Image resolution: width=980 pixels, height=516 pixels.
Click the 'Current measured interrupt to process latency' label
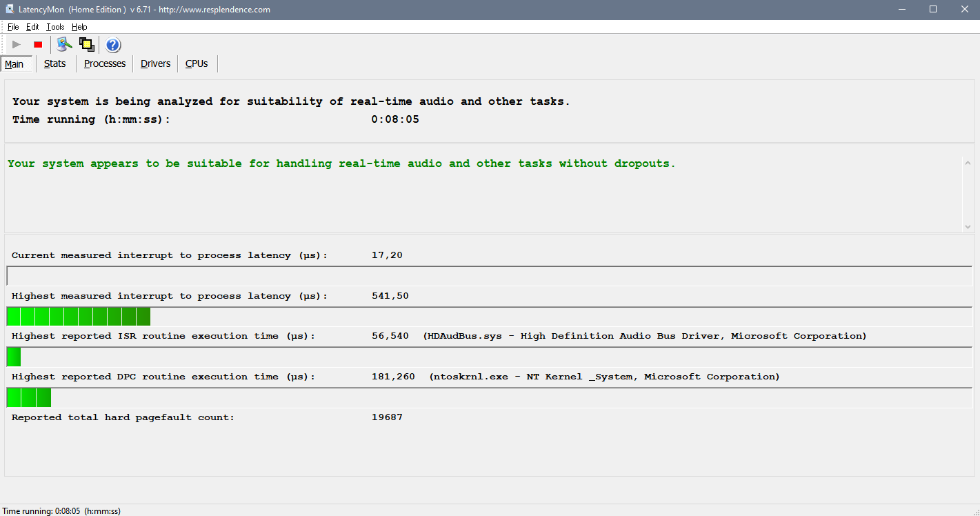(170, 255)
